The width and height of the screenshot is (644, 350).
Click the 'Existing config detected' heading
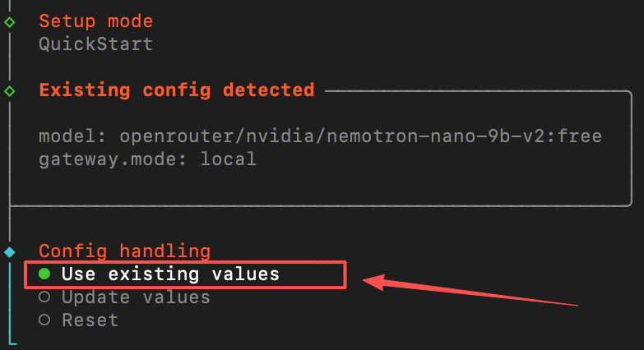177,90
